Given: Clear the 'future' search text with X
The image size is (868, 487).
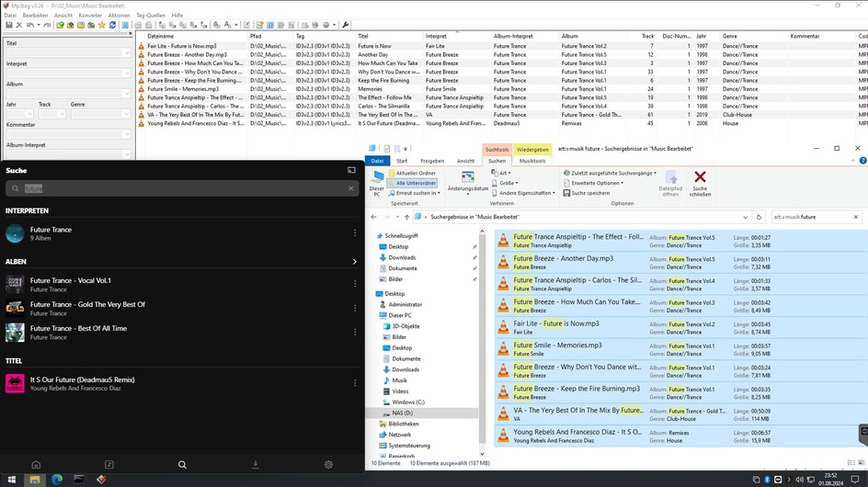Looking at the screenshot, I should (350, 188).
